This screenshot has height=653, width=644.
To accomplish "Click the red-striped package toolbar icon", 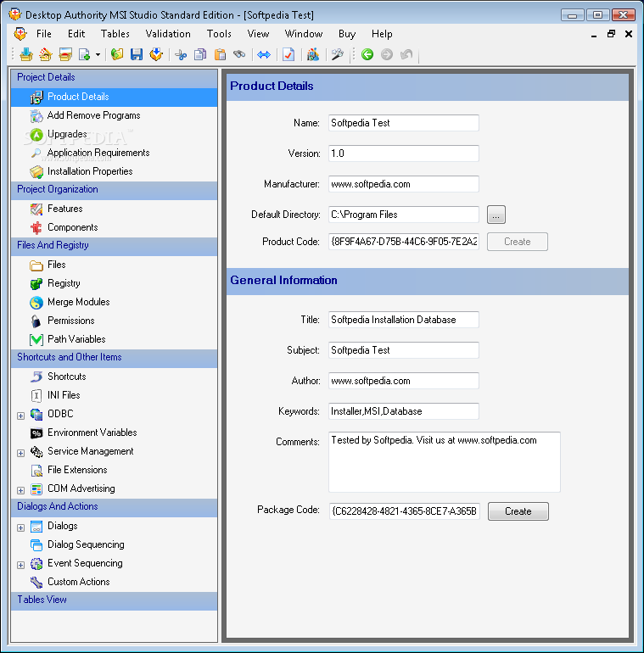I will 65,54.
